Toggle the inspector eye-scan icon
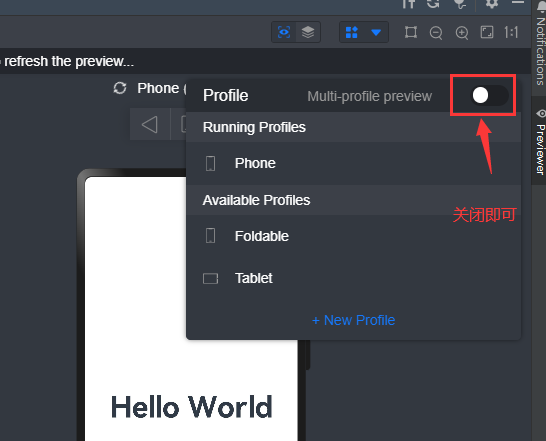Viewport: 546px width, 441px height. click(284, 32)
